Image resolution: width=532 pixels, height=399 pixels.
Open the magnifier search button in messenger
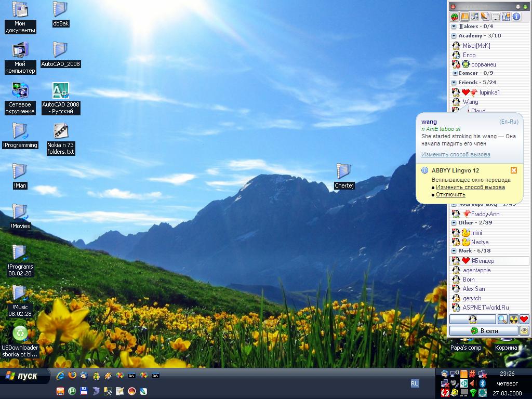click(502, 320)
